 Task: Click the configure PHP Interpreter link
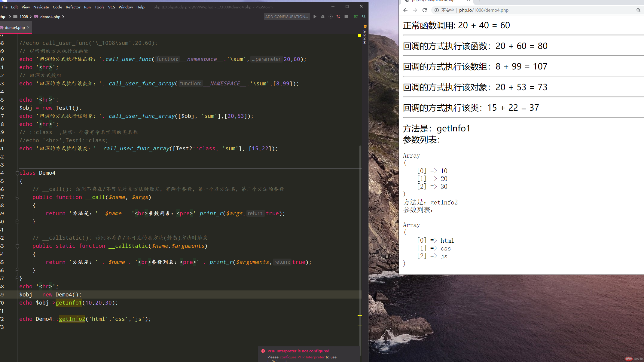tap(302, 357)
